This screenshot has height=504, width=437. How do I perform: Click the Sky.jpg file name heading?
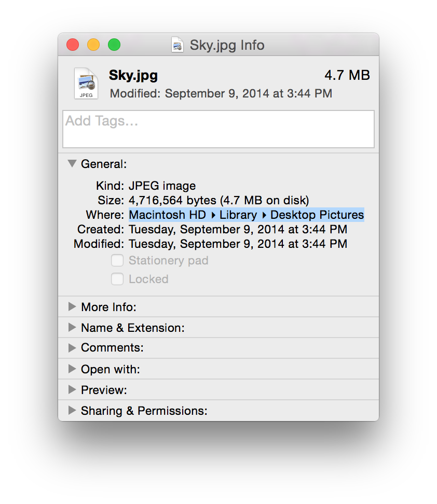(x=133, y=75)
